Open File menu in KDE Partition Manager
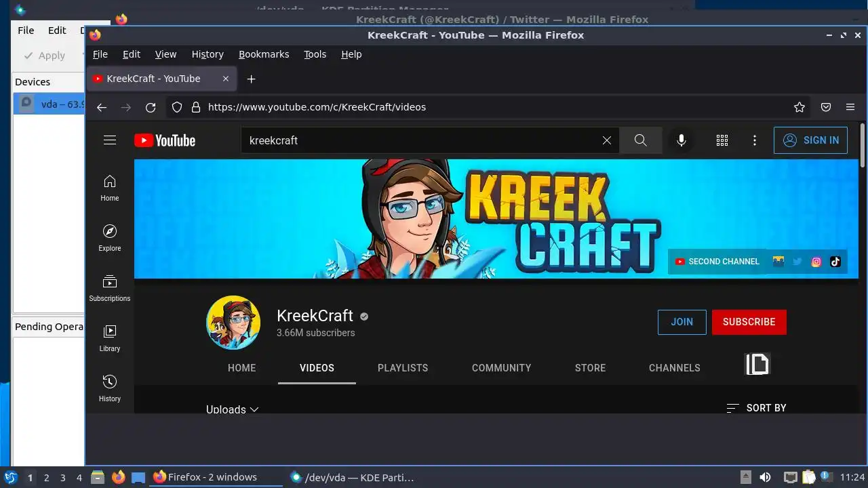The height and width of the screenshot is (488, 868). (26, 30)
